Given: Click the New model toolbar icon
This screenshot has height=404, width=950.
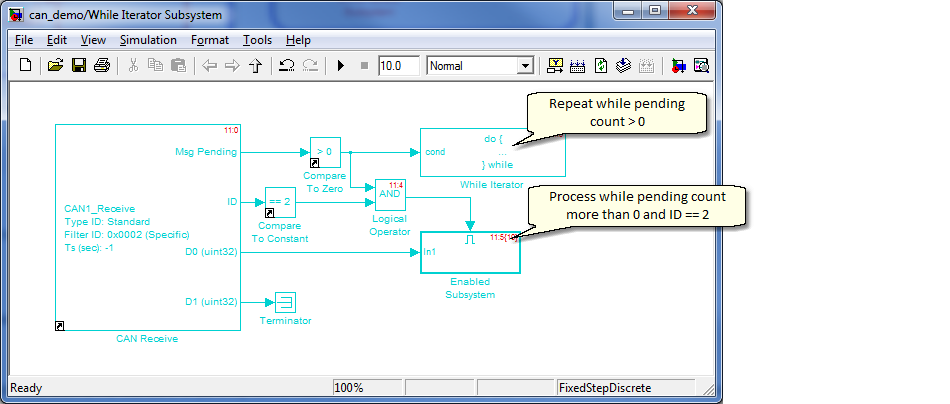Looking at the screenshot, I should pyautogui.click(x=25, y=65).
